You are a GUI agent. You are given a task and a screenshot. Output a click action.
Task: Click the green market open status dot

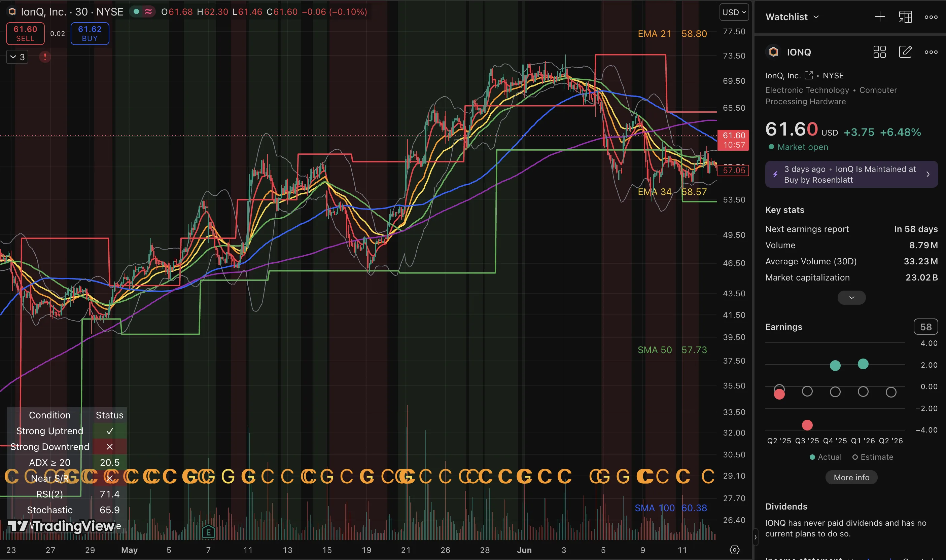136,12
